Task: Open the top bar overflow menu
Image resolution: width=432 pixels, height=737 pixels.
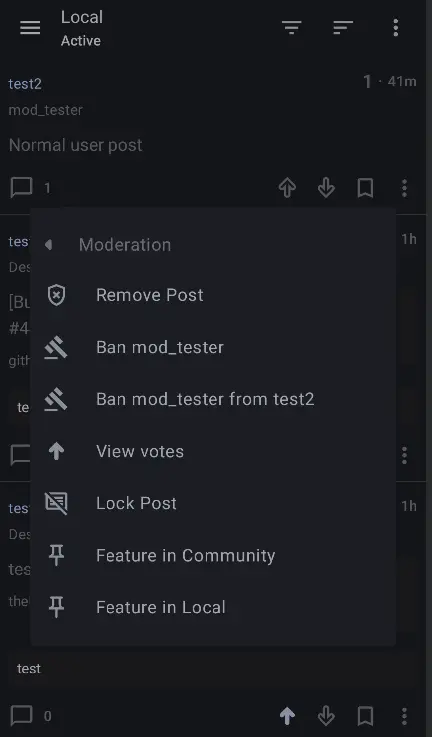Action: click(x=396, y=28)
